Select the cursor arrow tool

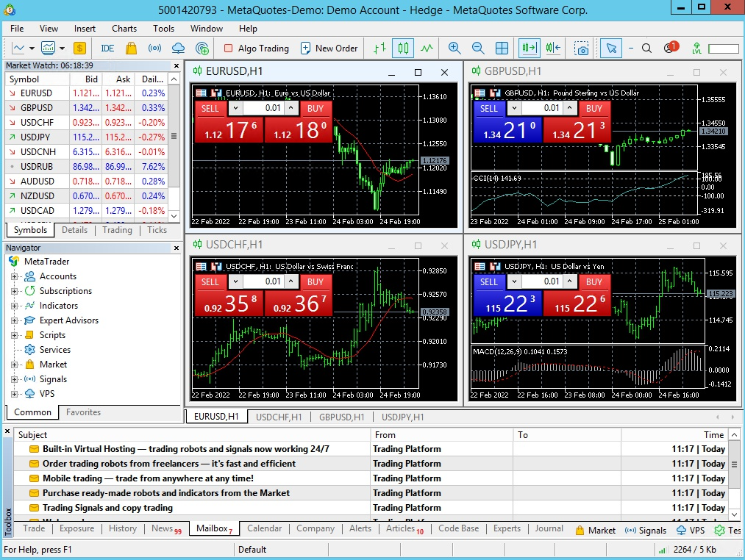611,48
